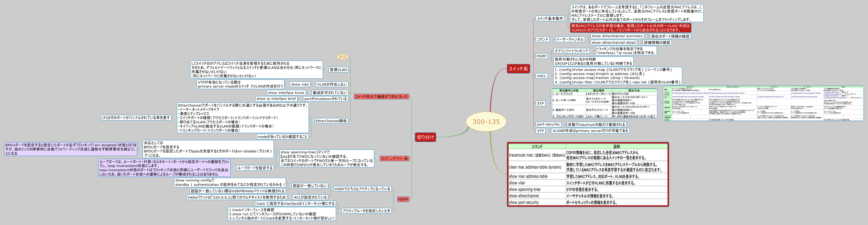The height and width of the screenshot is (225, 868).
Task: Click the VTPが有効になっている際は note
Action: tap(240, 84)
